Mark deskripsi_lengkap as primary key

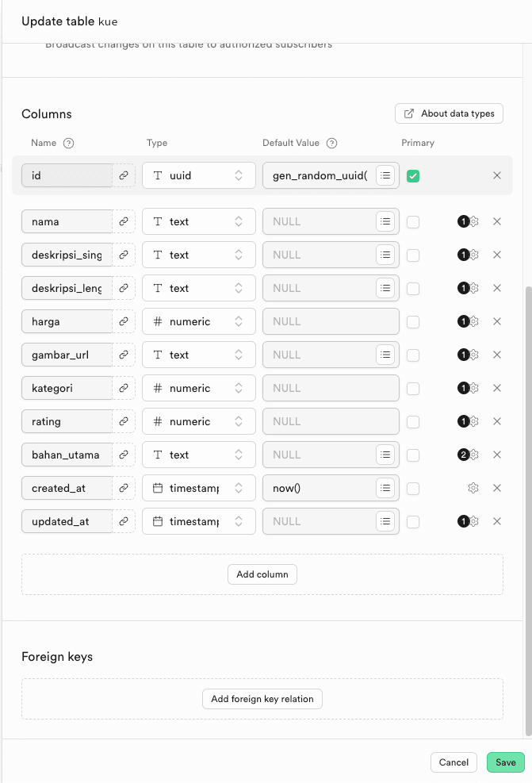point(413,289)
